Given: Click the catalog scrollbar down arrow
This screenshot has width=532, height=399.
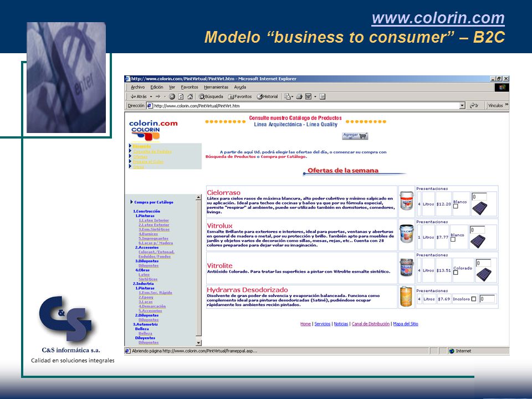Looking at the screenshot, I should click(198, 343).
